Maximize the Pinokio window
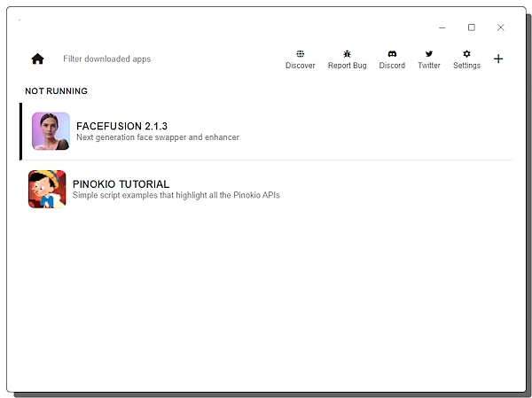Image resolution: width=532 pixels, height=398 pixels. (472, 27)
